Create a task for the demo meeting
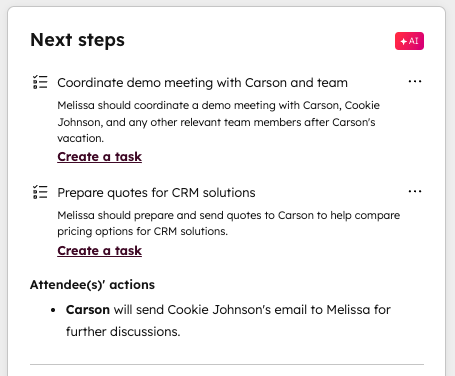 click(99, 157)
